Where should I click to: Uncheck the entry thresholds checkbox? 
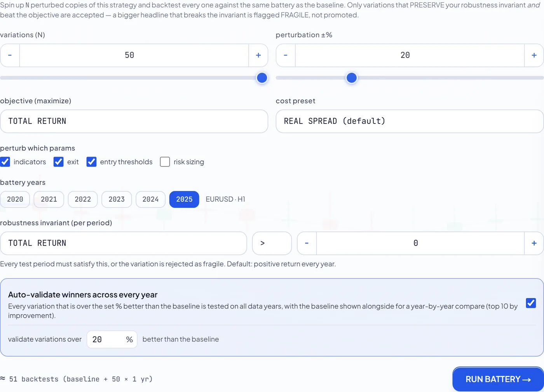(x=91, y=162)
